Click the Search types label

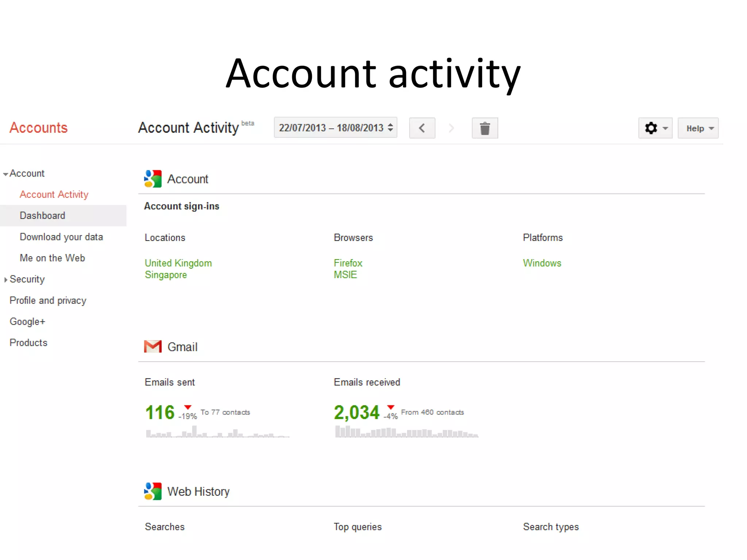point(551,527)
